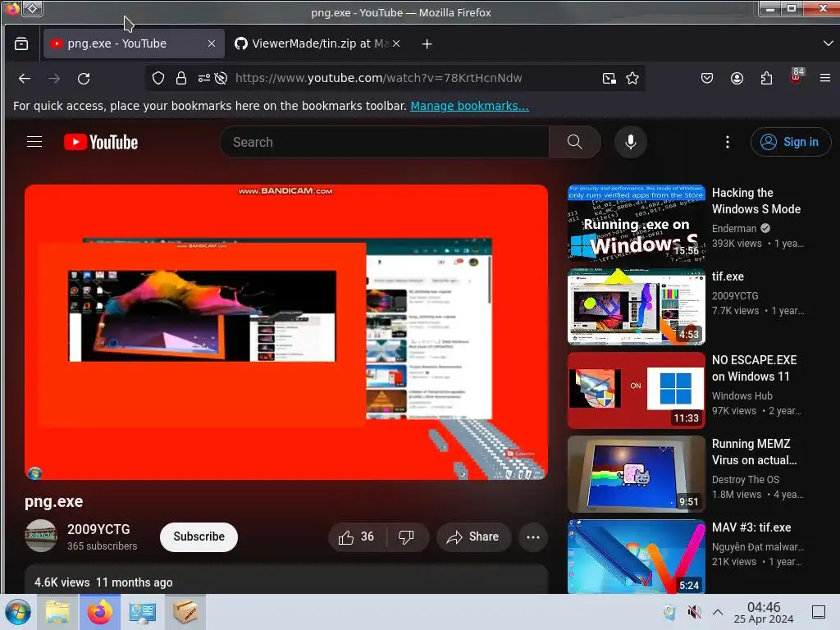Switch to png.exe - YouTube tab

pyautogui.click(x=134, y=44)
